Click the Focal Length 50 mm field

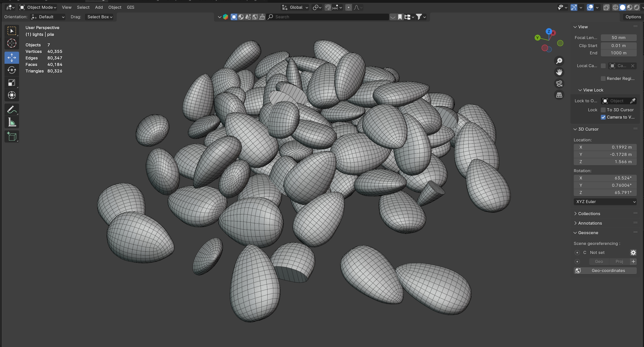click(x=618, y=38)
